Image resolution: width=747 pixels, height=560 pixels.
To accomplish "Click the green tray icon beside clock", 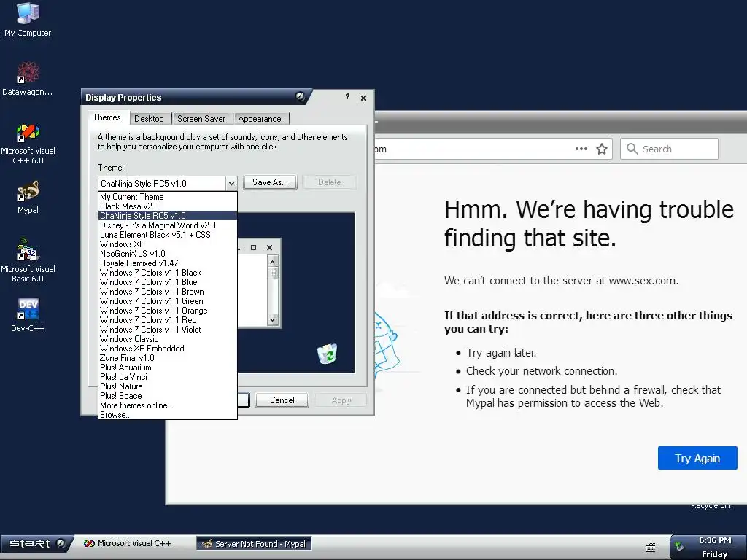I will 679,546.
